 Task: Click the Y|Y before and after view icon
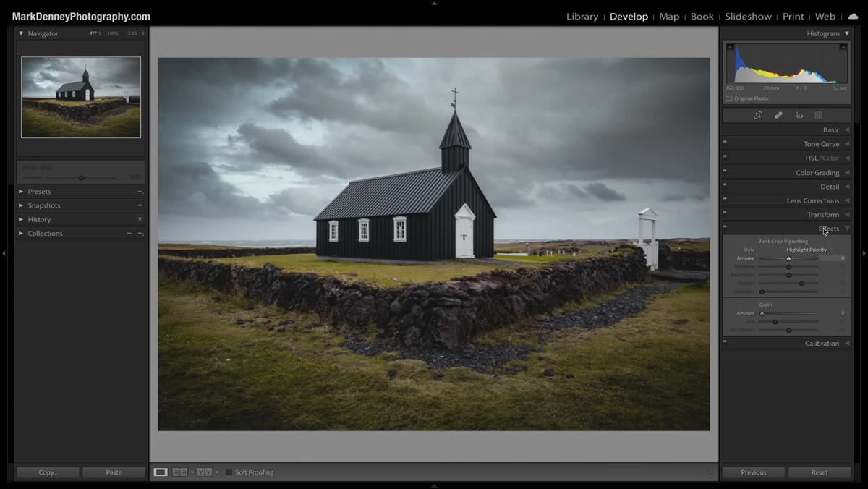(x=205, y=472)
